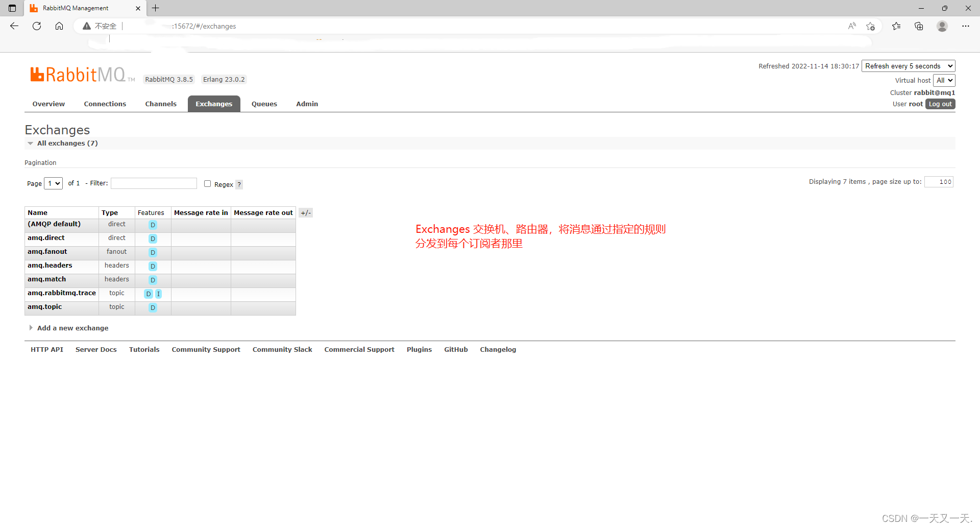Open the Virtual host dropdown

pyautogui.click(x=944, y=80)
